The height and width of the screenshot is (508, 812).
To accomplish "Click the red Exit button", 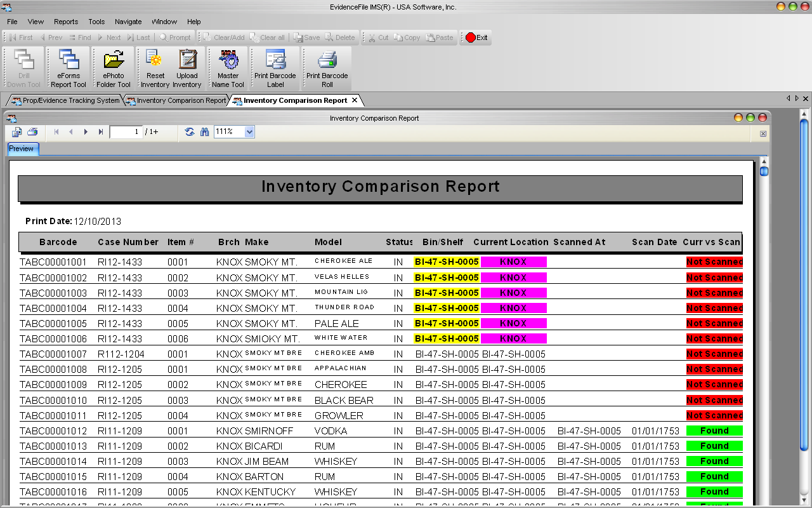I will [476, 37].
